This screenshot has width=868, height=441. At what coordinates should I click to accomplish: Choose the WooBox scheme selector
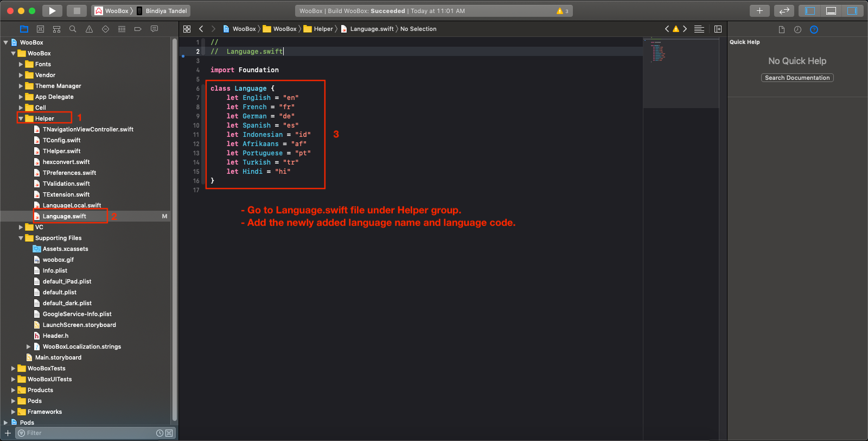[112, 11]
